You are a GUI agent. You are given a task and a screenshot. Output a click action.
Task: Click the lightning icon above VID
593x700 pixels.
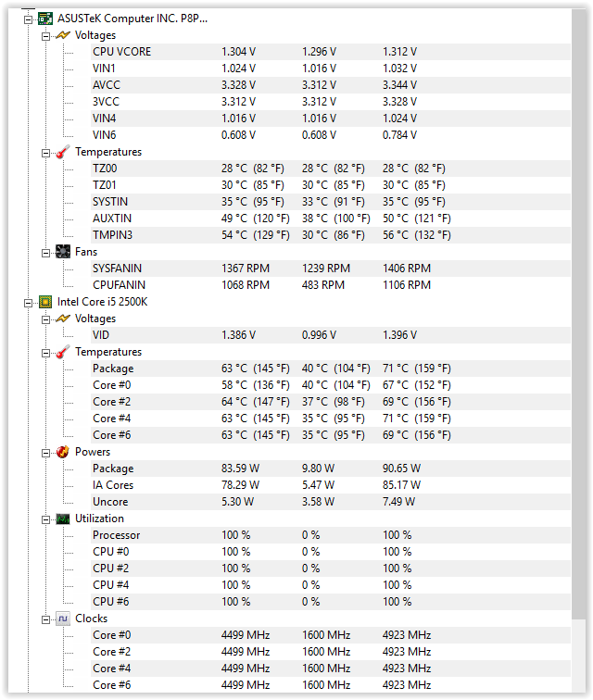pyautogui.click(x=62, y=319)
